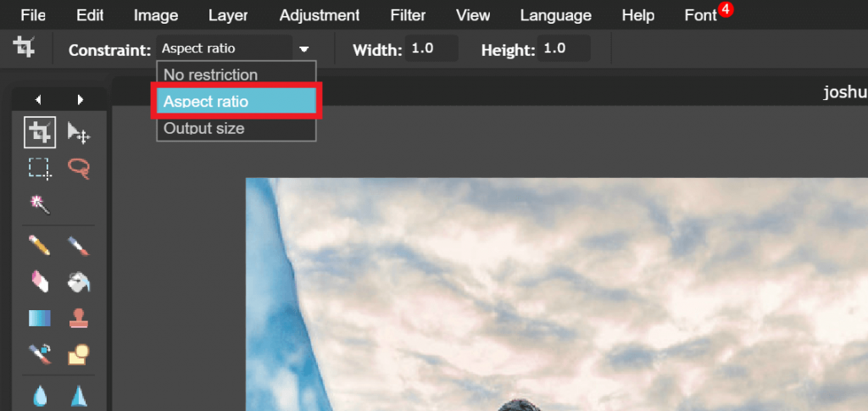Choose the Sharpen triangle tool

point(79,395)
